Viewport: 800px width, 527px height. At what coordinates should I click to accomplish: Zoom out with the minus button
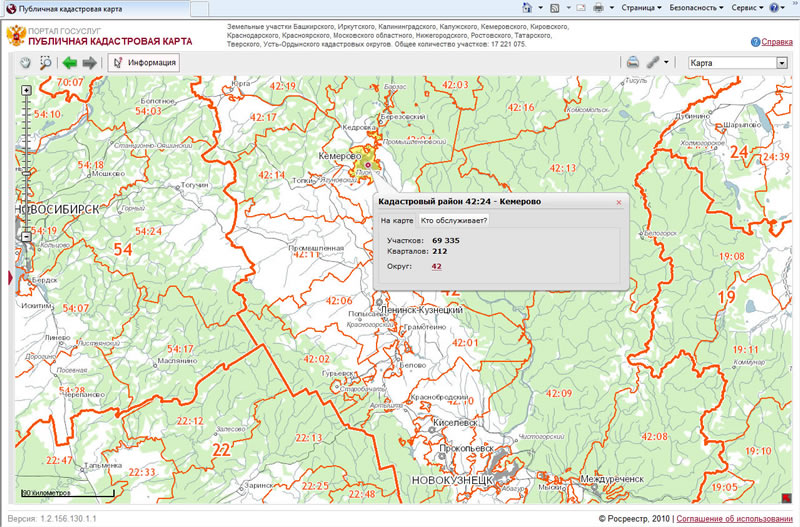26,237
